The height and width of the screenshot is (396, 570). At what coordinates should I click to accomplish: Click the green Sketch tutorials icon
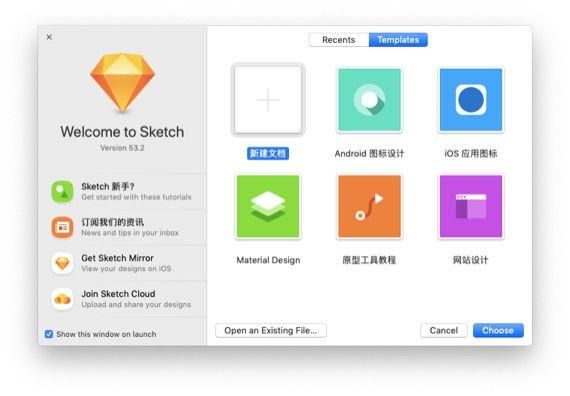pyautogui.click(x=62, y=191)
